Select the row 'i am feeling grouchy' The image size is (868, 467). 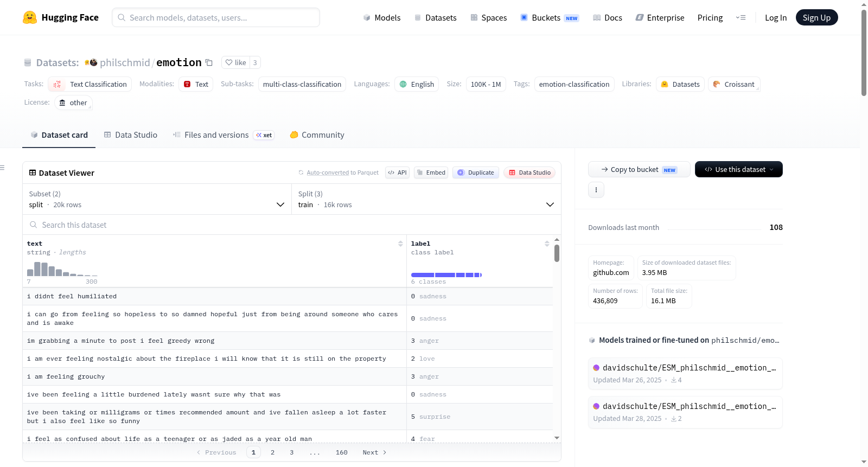pos(288,376)
